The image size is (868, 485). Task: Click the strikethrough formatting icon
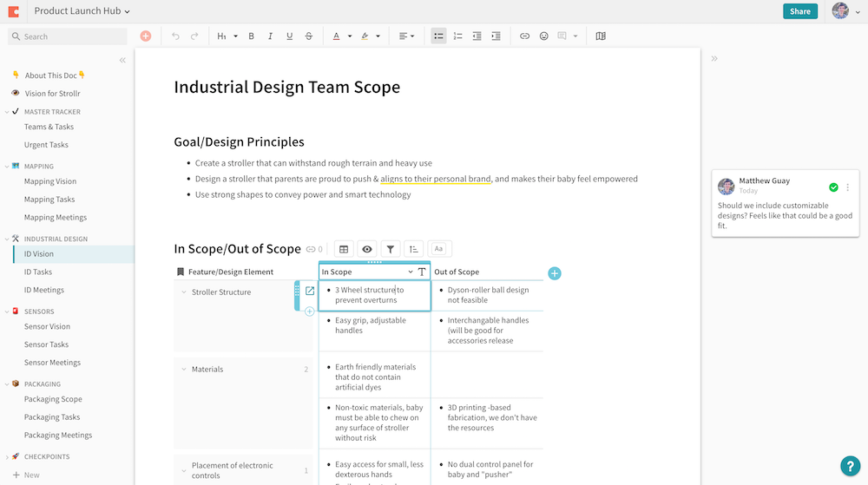[x=309, y=36]
